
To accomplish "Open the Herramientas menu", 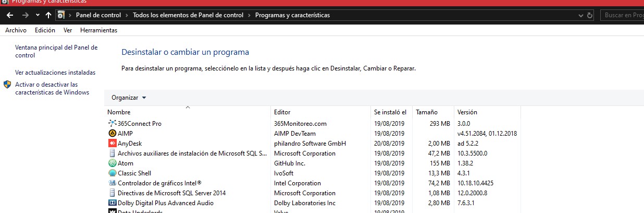I will pyautogui.click(x=98, y=30).
